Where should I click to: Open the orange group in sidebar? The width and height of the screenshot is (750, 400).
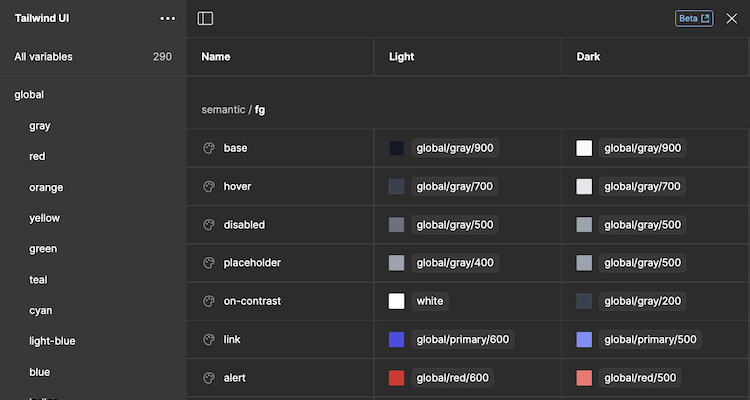(46, 188)
